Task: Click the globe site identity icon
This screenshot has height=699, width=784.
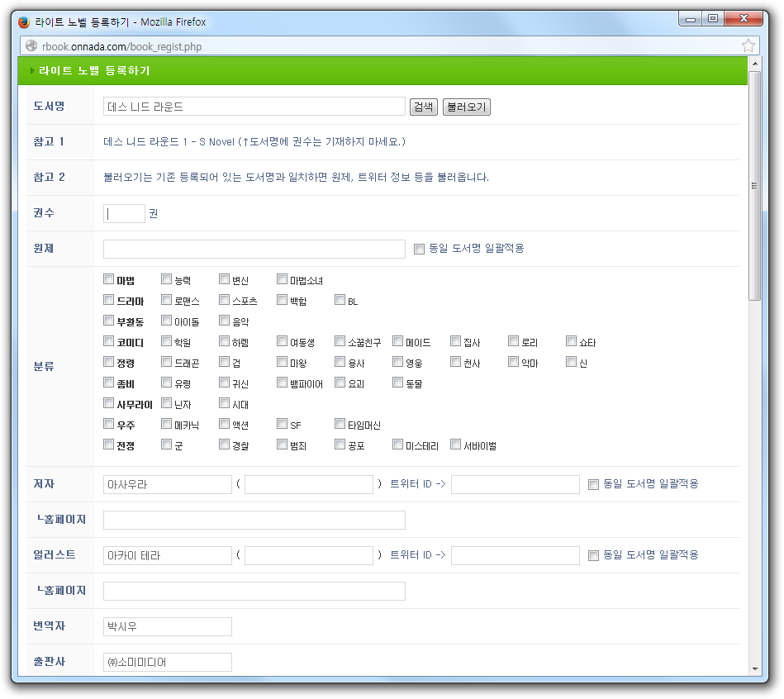Action: tap(31, 46)
